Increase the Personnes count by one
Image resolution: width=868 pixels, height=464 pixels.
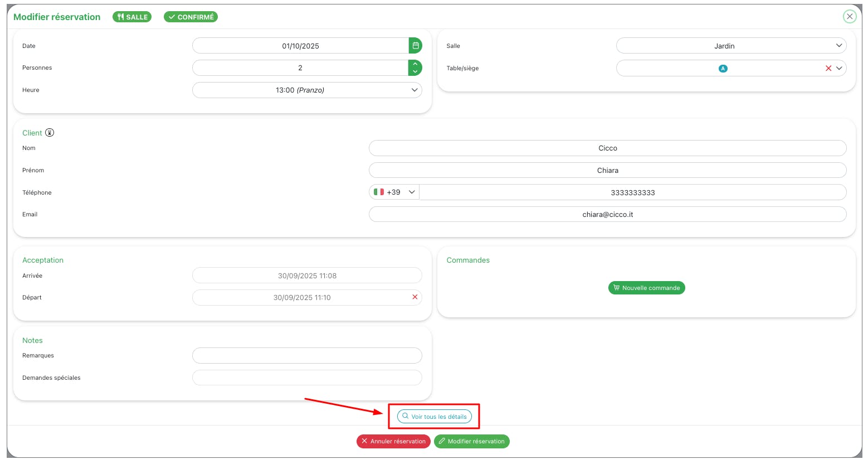tap(416, 64)
